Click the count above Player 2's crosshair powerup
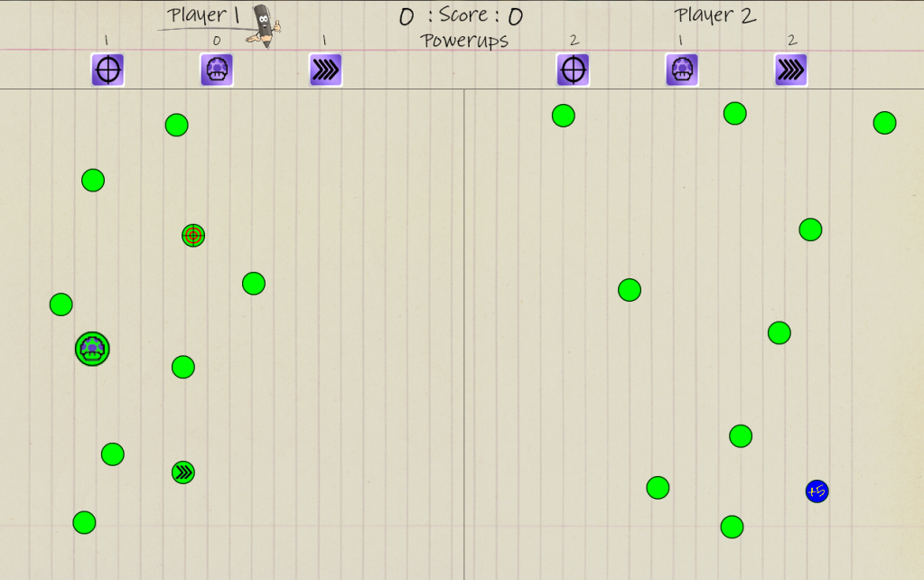This screenshot has width=924, height=580. point(574,40)
